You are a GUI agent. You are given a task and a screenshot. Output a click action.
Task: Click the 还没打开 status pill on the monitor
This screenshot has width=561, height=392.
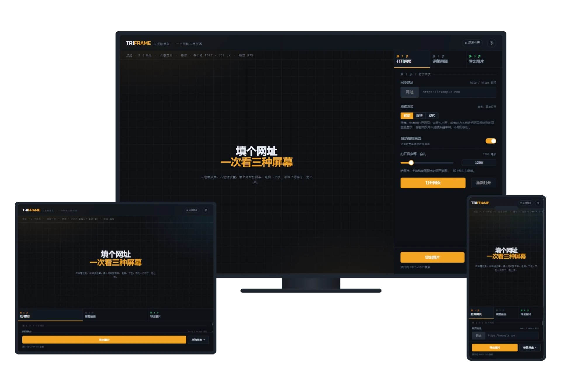(472, 43)
